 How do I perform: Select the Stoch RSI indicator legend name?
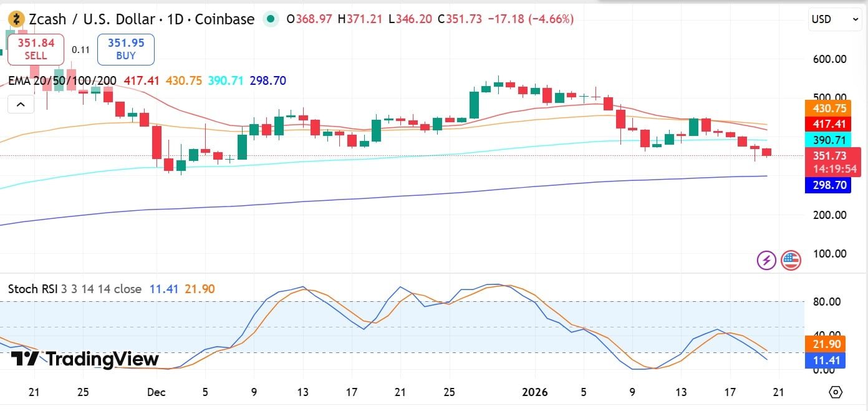point(32,289)
